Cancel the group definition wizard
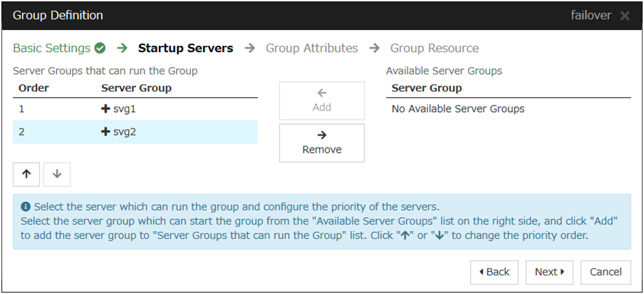Viewport: 644px width, 294px height. click(x=606, y=272)
